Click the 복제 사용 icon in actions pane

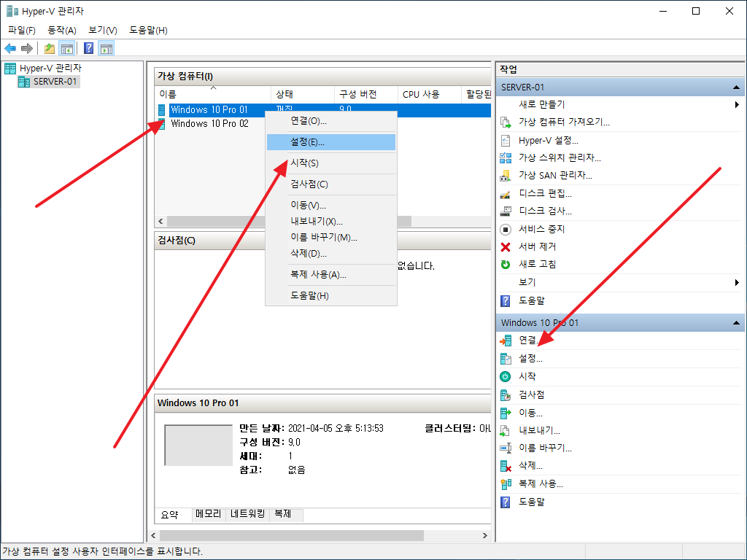(506, 484)
